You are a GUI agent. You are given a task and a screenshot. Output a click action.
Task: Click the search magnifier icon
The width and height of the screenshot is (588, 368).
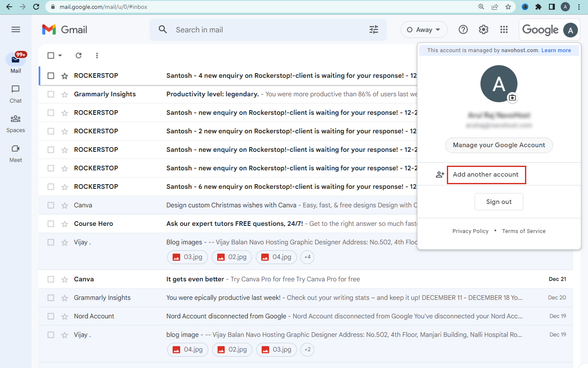point(163,29)
